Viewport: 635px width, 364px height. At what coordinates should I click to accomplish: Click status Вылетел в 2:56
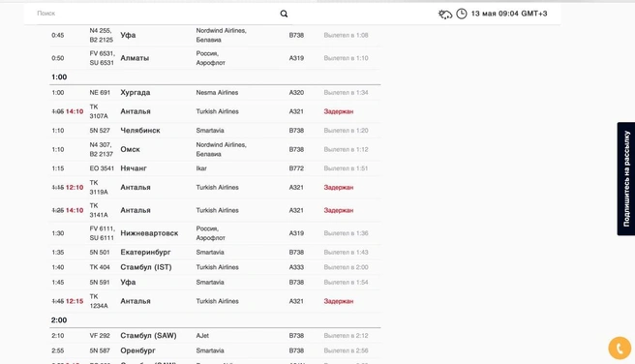click(346, 350)
